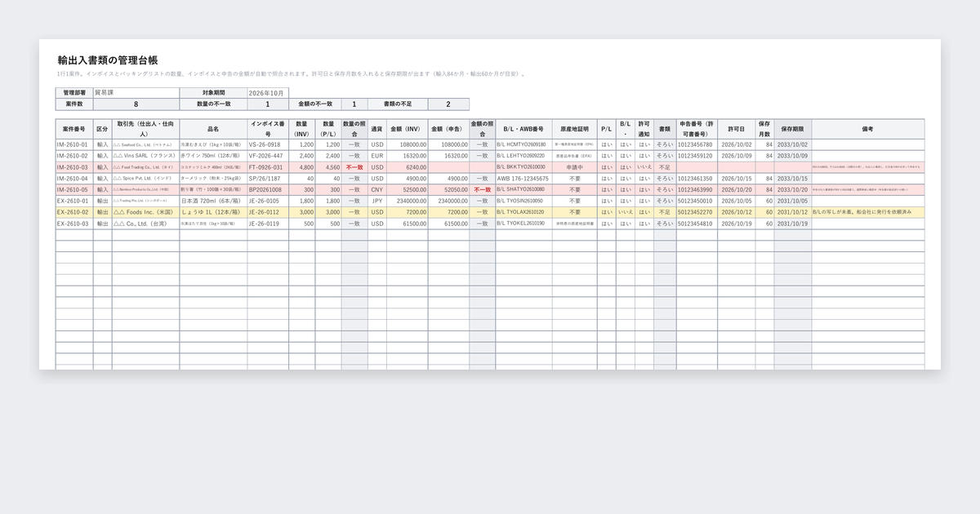Select the 保存期限 column header
The width and height of the screenshot is (980, 514).
click(793, 129)
